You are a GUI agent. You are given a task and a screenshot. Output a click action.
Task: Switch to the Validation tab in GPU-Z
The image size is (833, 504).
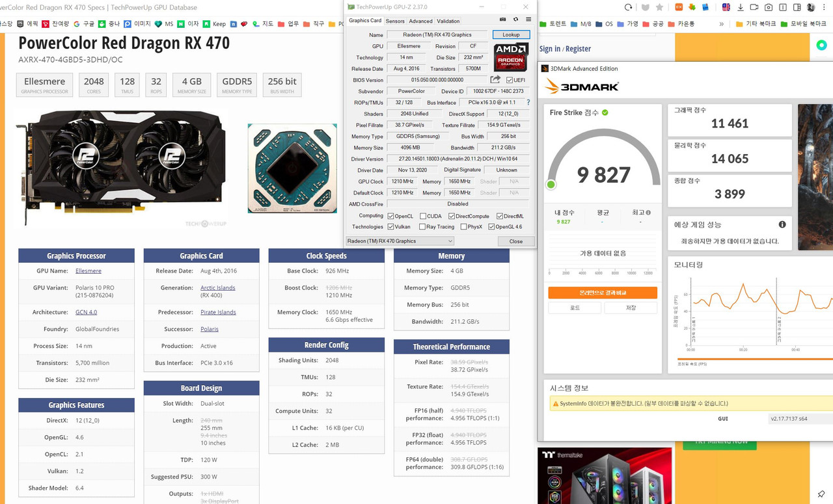(x=448, y=21)
